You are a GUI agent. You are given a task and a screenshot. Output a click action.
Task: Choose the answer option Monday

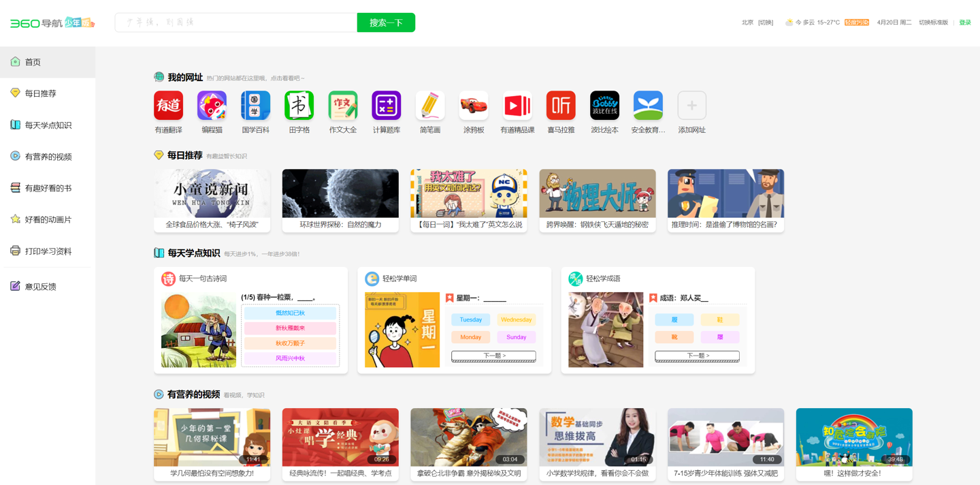(470, 337)
